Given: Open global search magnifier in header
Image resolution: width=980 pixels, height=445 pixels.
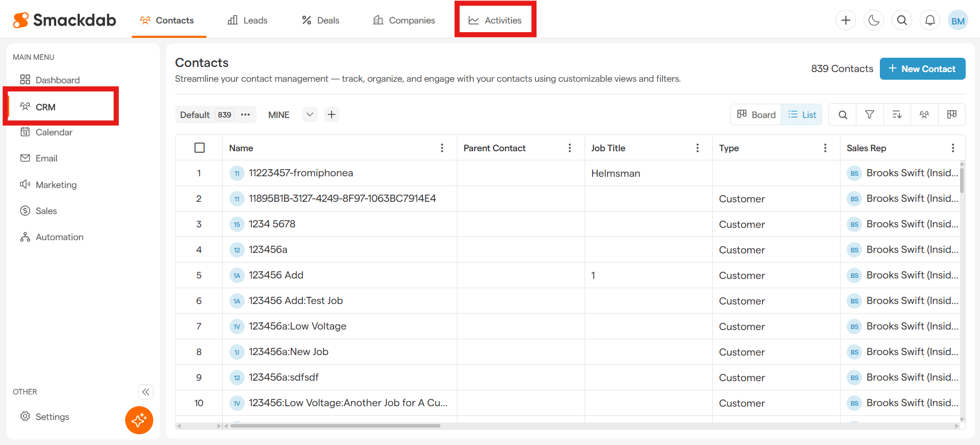Looking at the screenshot, I should (x=902, y=20).
